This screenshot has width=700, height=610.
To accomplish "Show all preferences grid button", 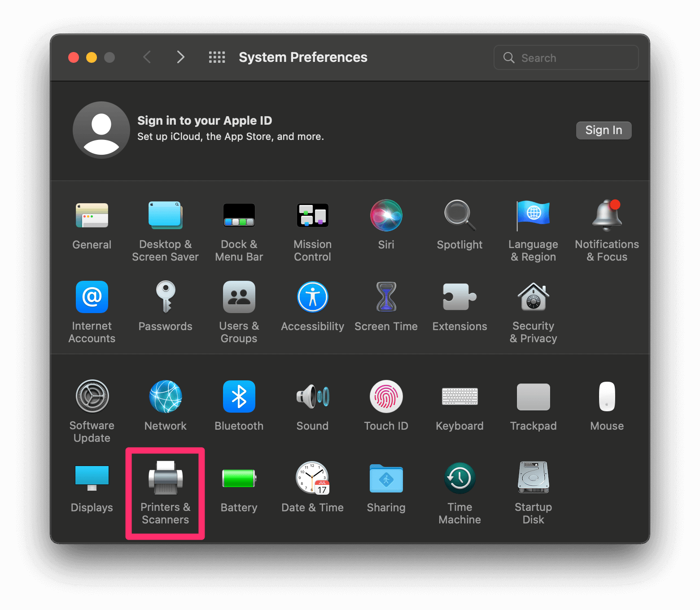I will pos(217,57).
